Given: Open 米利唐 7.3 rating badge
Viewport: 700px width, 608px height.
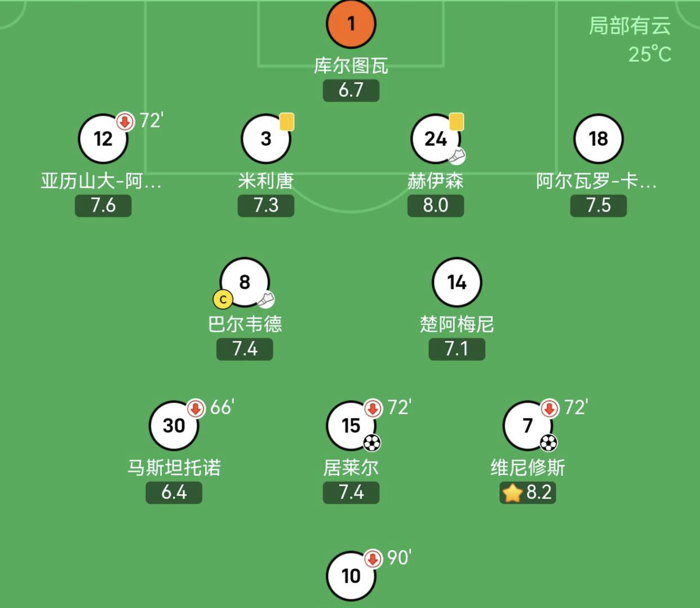Looking at the screenshot, I should (266, 205).
